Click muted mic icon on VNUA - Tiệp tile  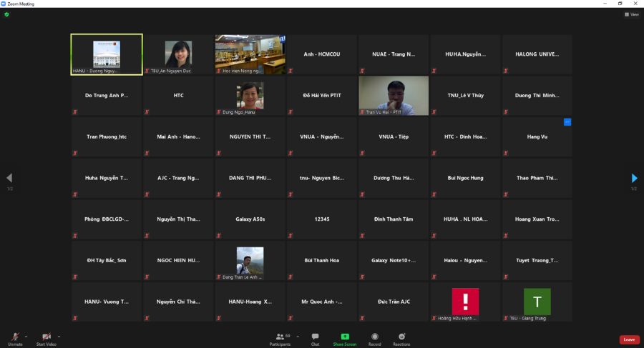[362, 154]
